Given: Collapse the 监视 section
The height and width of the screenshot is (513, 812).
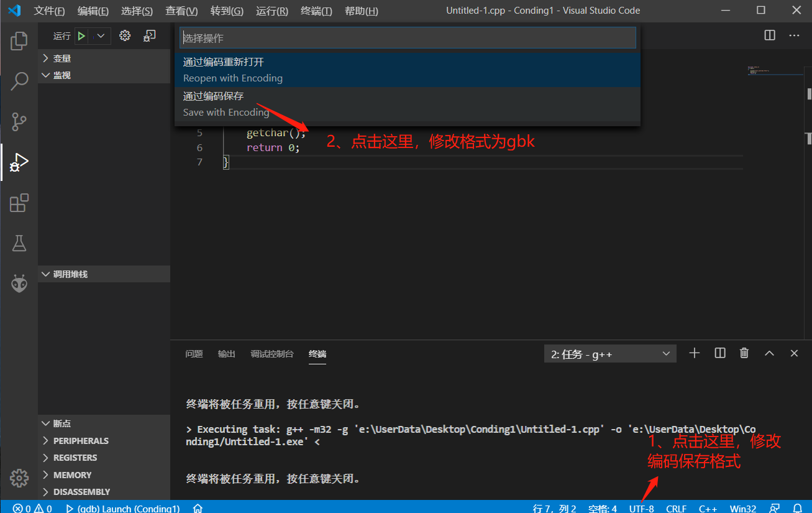Looking at the screenshot, I should [x=104, y=75].
